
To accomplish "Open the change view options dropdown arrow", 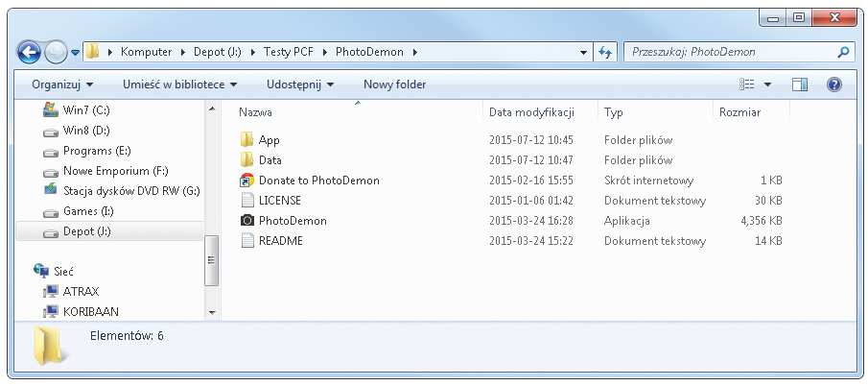I will [767, 84].
